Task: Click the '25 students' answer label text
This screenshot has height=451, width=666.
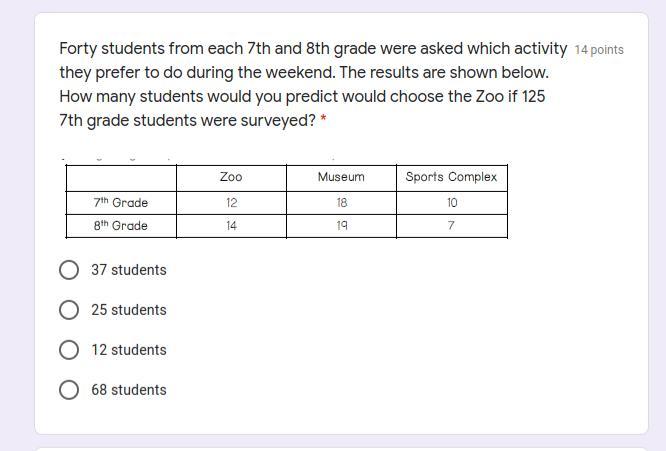Action: tap(129, 310)
